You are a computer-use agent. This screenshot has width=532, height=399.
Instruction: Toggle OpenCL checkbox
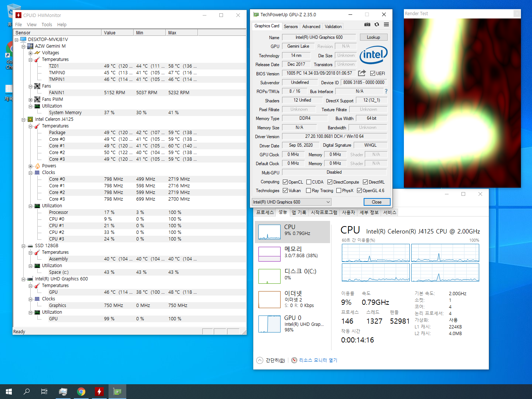[285, 182]
